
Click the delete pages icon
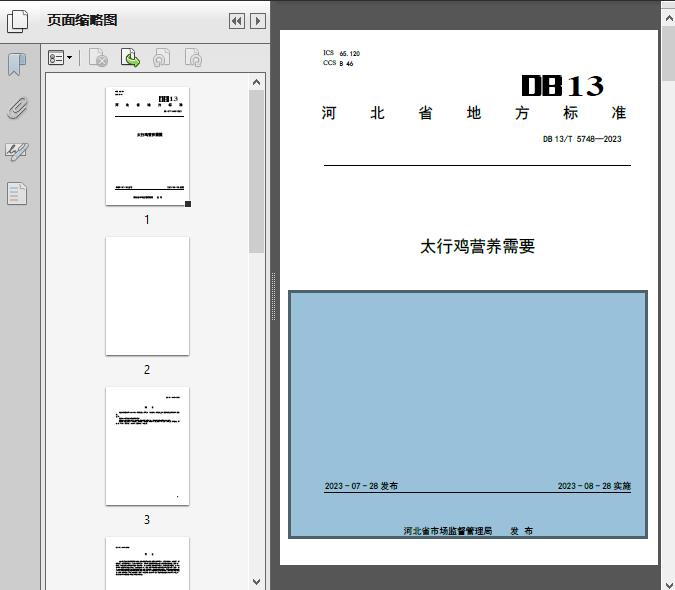[98, 58]
